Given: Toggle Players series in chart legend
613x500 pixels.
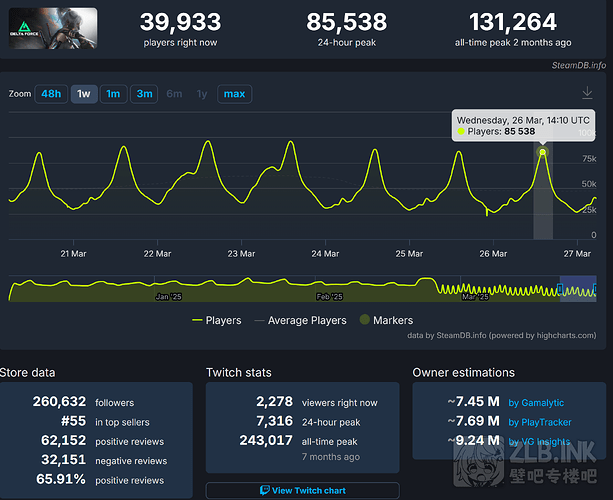Looking at the screenshot, I should [x=217, y=321].
